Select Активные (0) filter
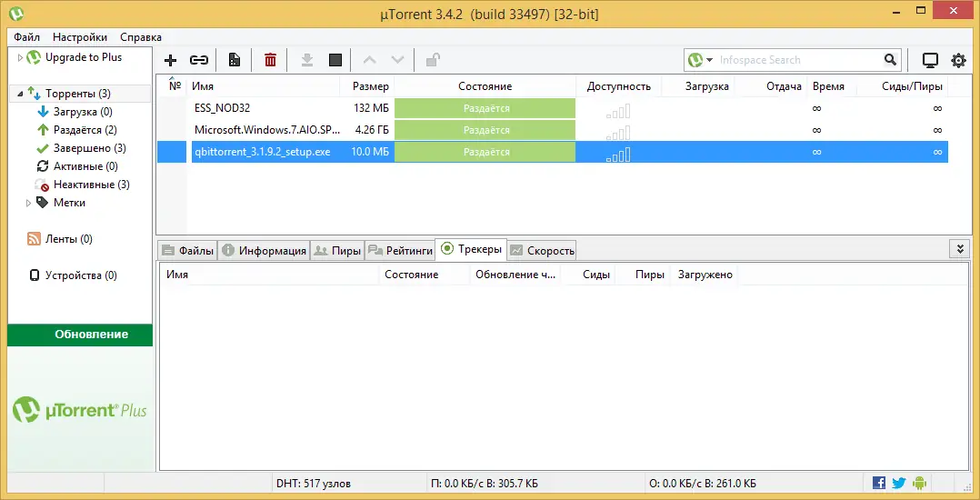 tap(85, 166)
